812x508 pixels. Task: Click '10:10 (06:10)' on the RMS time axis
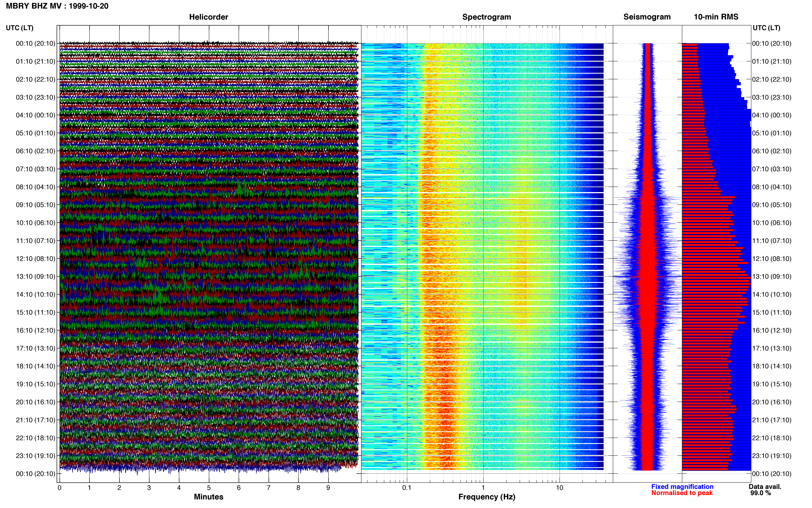coord(772,223)
